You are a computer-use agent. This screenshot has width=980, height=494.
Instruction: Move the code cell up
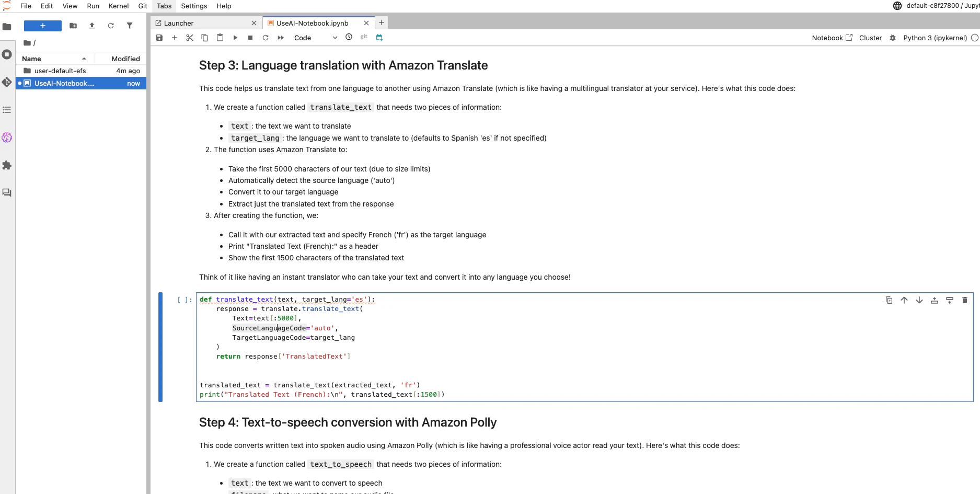point(904,300)
